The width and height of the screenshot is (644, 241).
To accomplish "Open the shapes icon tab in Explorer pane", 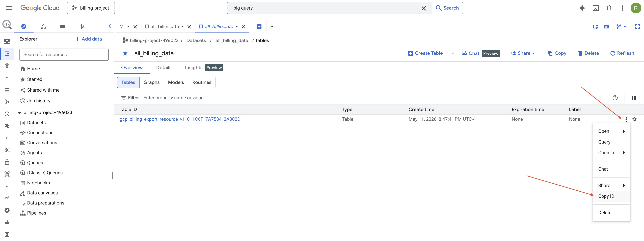I will coord(43,26).
